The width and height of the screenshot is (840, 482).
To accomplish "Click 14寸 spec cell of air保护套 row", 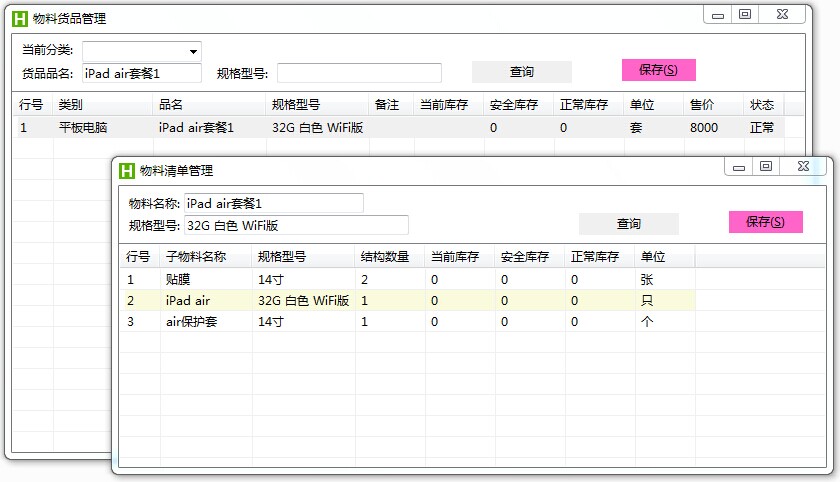I will (303, 322).
